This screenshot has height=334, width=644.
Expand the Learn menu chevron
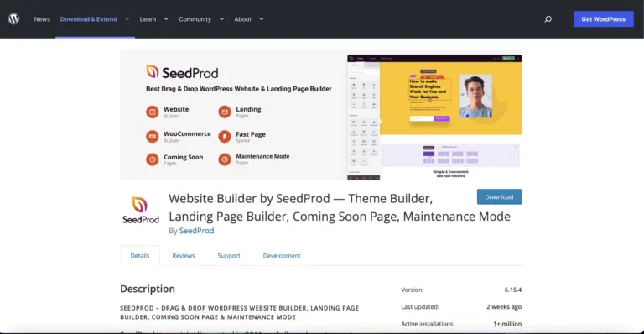166,19
